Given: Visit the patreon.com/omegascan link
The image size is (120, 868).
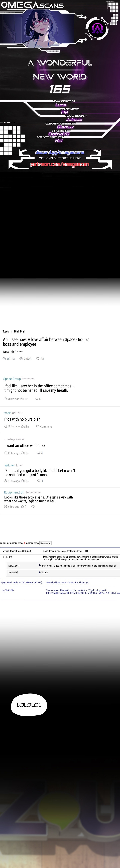Looking at the screenshot, I should (x=60, y=164).
